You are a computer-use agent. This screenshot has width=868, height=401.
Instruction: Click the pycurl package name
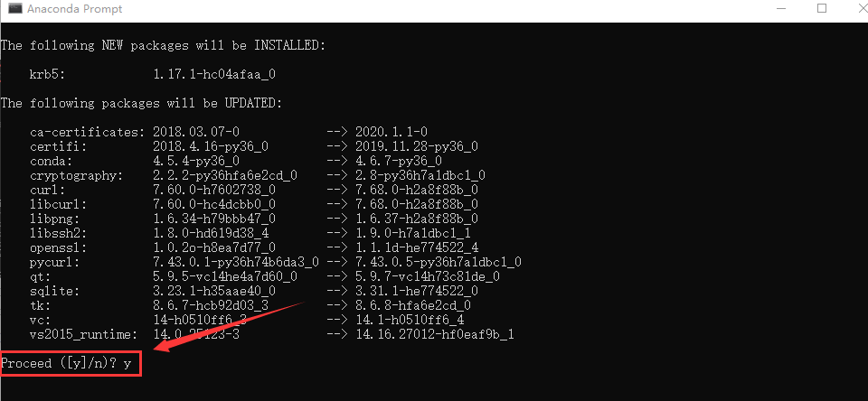[x=54, y=262]
